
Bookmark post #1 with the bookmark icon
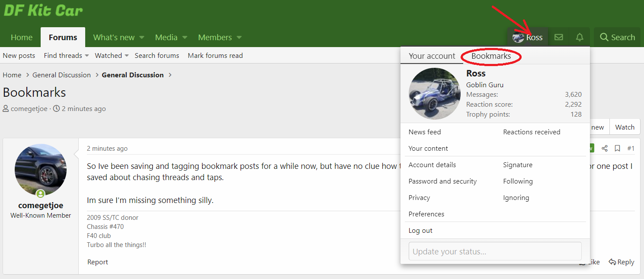click(617, 149)
